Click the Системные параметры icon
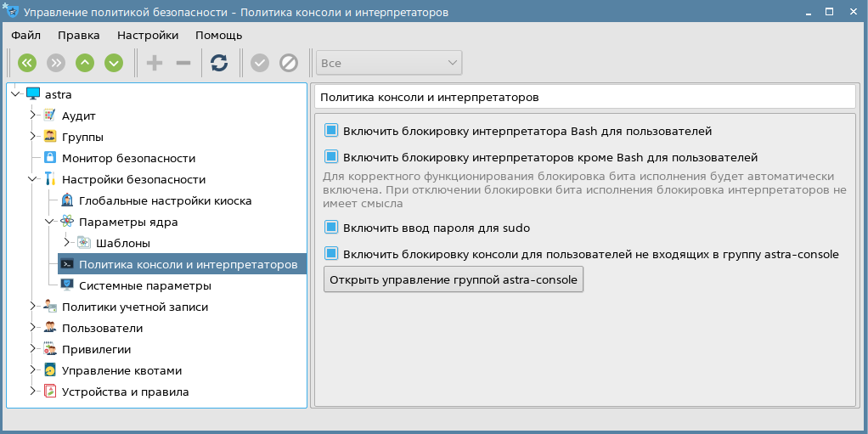Image resolution: width=868 pixels, height=434 pixels. coord(67,285)
